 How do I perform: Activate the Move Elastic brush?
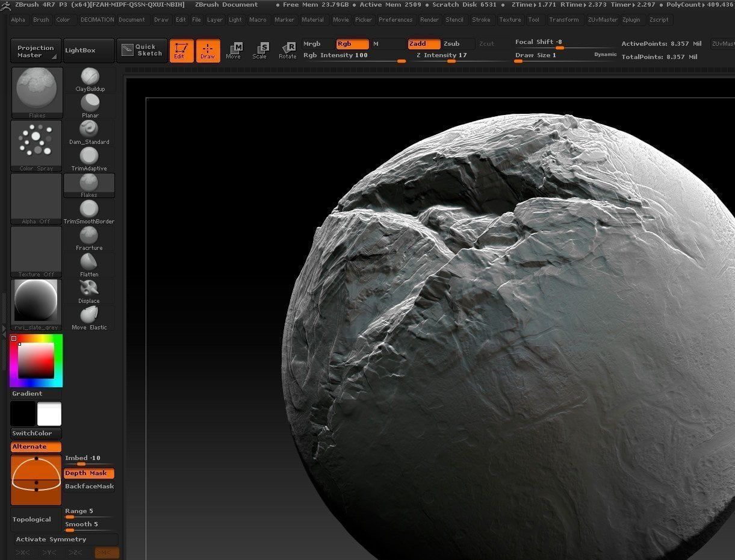[89, 314]
